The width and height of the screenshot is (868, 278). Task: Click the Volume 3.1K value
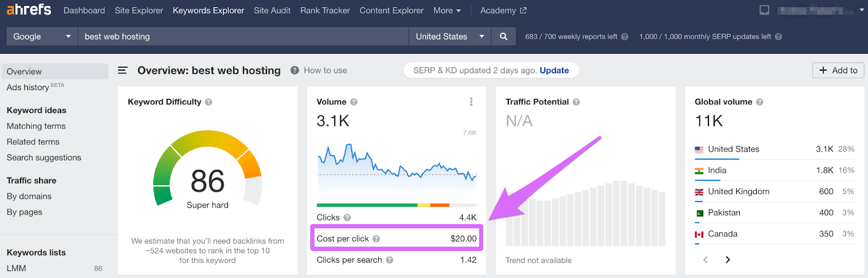333,121
